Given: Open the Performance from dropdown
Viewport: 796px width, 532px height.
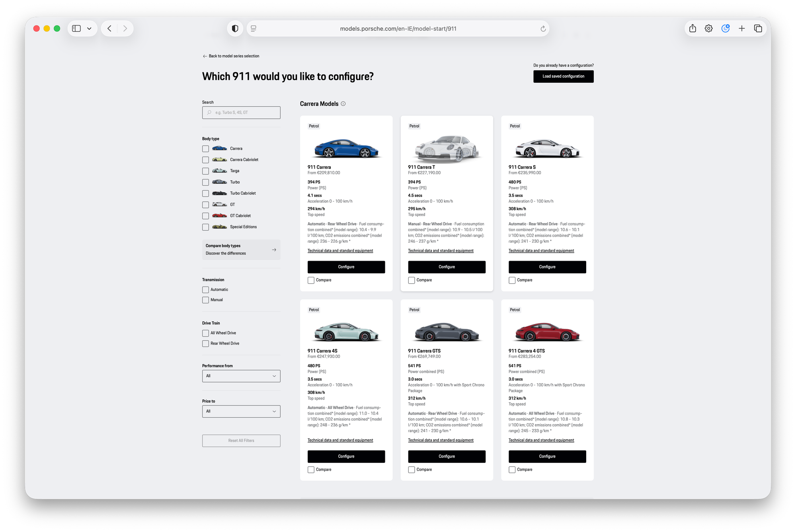Looking at the screenshot, I should [241, 376].
